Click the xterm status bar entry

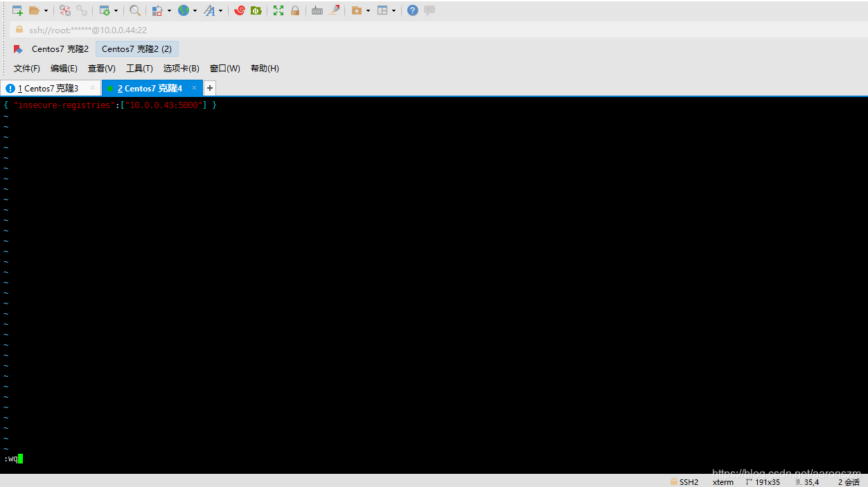click(x=723, y=482)
